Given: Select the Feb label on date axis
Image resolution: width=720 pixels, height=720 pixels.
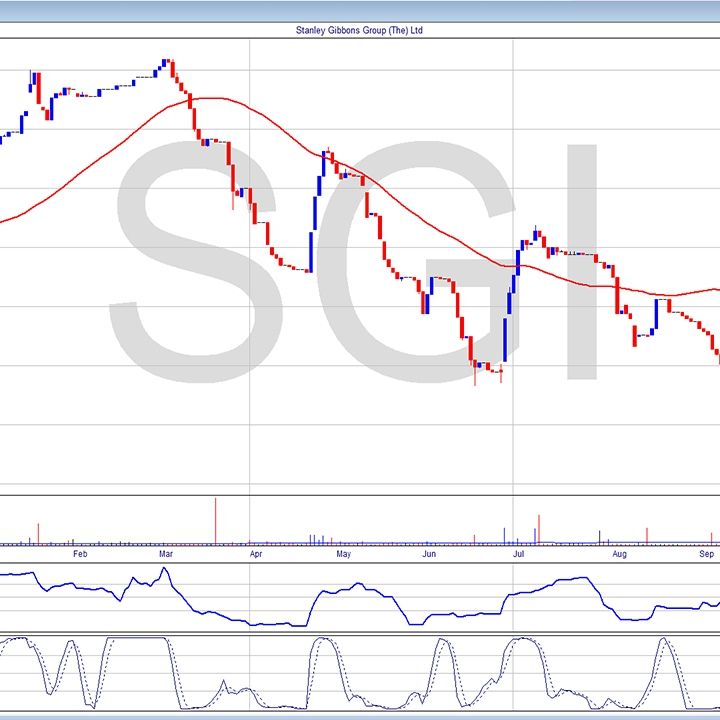Looking at the screenshot, I should point(80,553).
